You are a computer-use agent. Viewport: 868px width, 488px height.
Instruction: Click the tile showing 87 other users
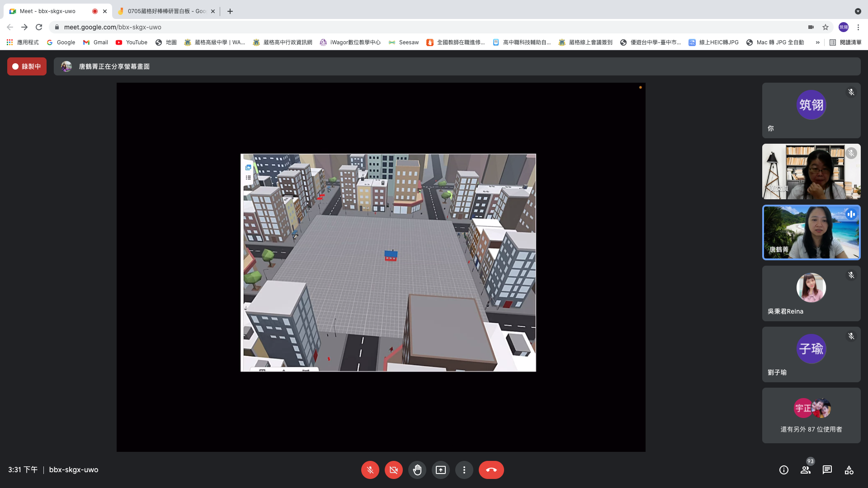click(x=811, y=415)
